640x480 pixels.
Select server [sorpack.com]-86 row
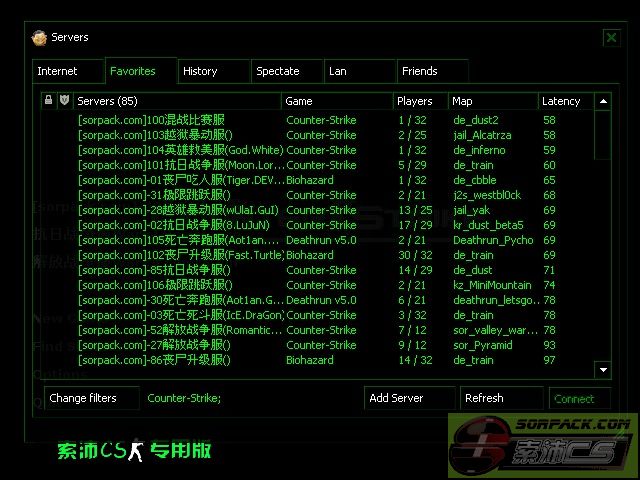coord(317,360)
